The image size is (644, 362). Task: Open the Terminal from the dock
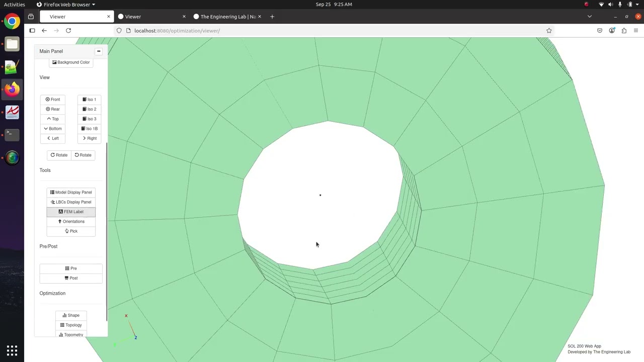(x=12, y=134)
